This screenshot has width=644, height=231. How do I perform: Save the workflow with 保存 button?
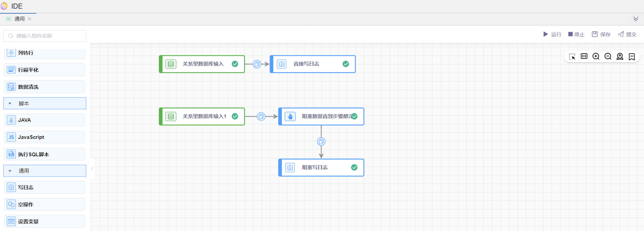[x=601, y=34]
